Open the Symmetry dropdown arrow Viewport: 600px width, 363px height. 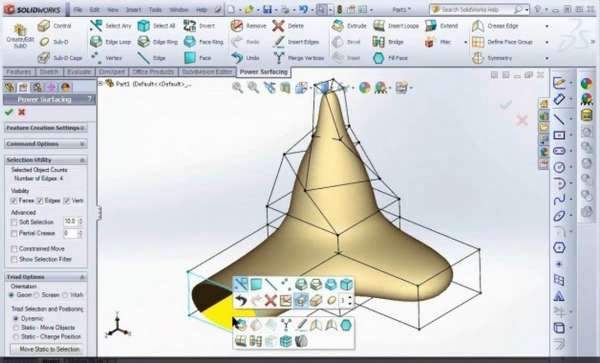click(x=547, y=58)
